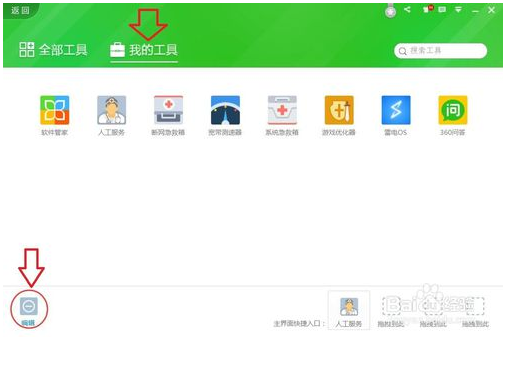The width and height of the screenshot is (508, 368).
Task: Open the skin icon with the red badge
Action: click(x=428, y=9)
